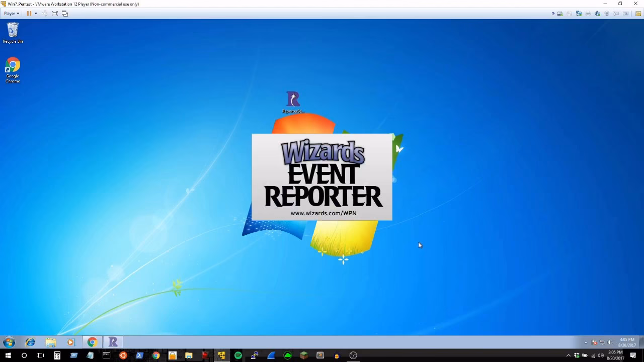The image size is (644, 362).
Task: Show hidden host tray icons
Action: click(x=569, y=355)
